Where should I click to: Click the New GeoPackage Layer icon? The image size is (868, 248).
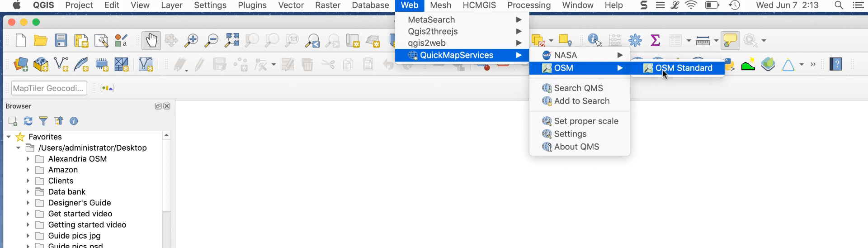[x=41, y=65]
